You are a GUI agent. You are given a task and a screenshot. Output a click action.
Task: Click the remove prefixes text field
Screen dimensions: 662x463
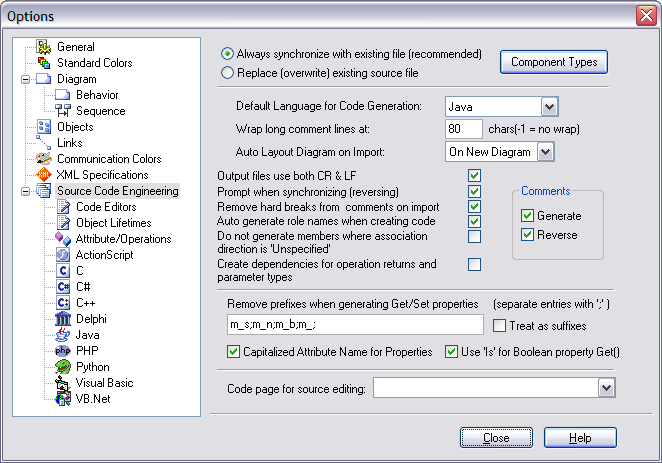355,325
